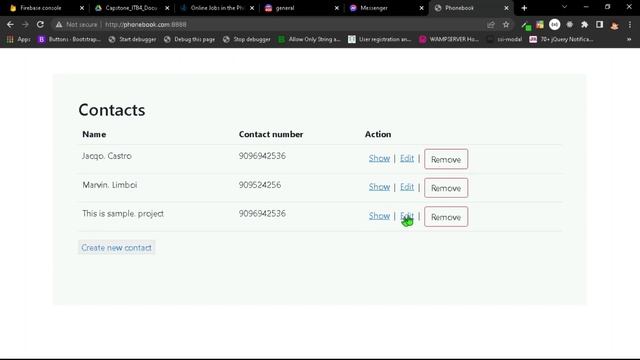Click the green extension icon beside the star

526,26
